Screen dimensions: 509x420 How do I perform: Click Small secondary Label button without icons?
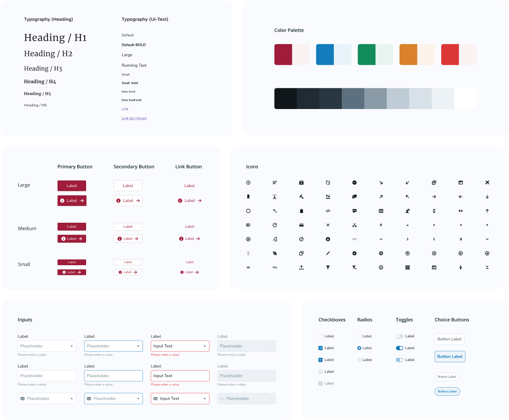pos(128,262)
